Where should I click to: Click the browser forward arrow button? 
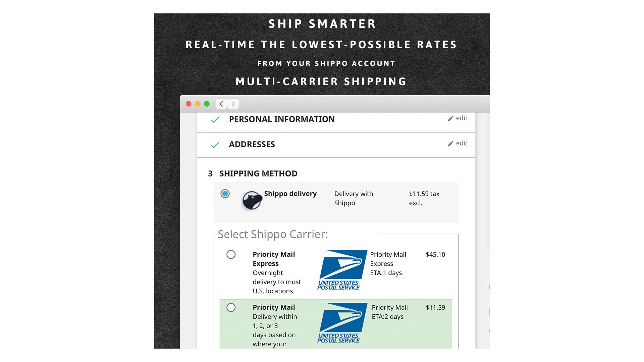(x=233, y=104)
